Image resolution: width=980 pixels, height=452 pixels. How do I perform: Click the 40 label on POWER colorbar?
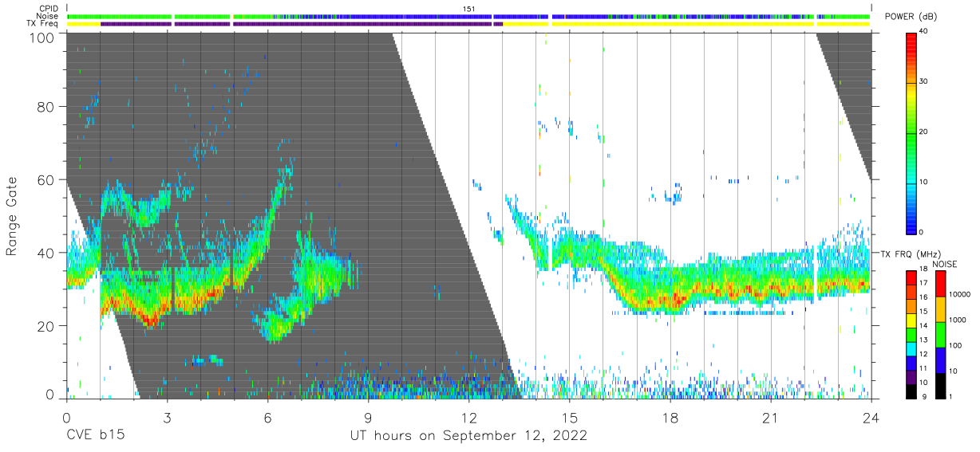click(x=924, y=32)
